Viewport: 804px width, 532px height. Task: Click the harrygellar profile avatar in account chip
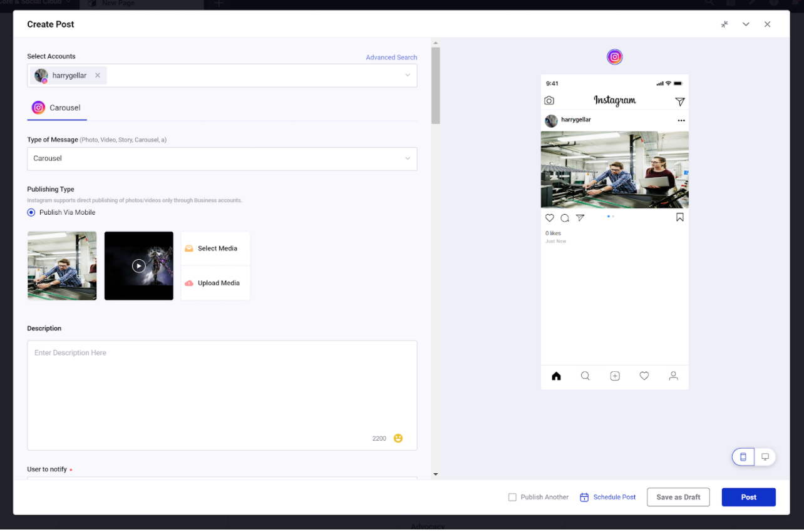click(41, 76)
